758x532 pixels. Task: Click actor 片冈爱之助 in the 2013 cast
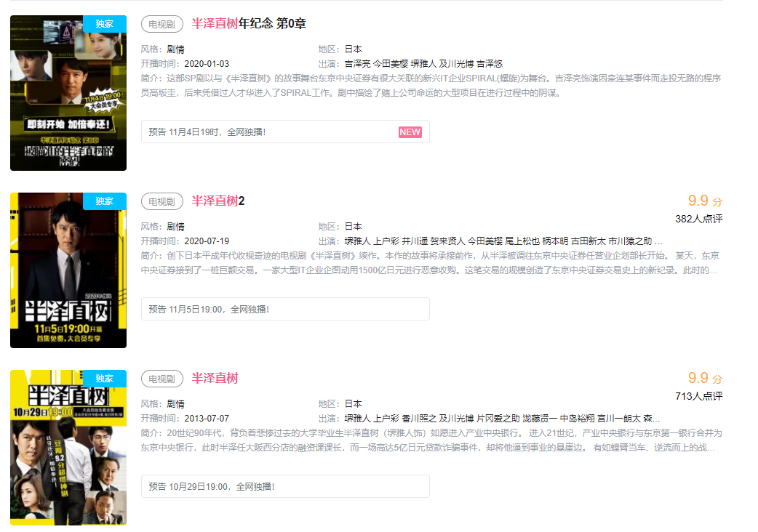[498, 418]
